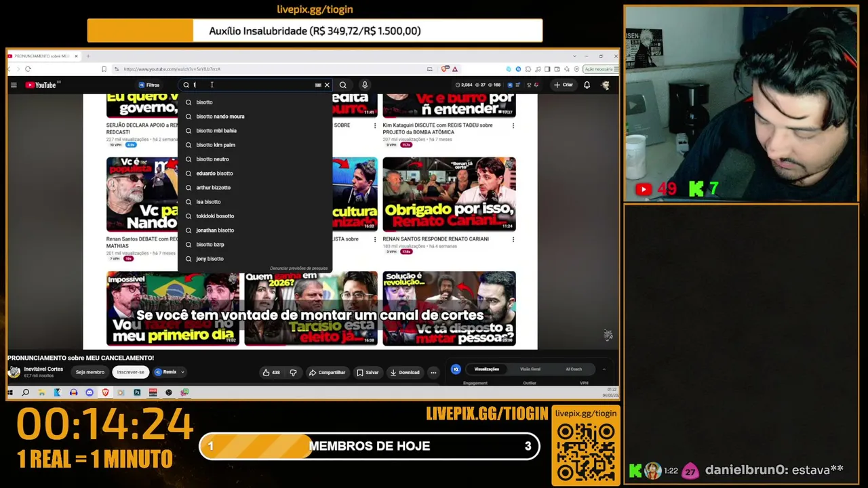Open the YouTube hamburger guide menu
Image resolution: width=868 pixels, height=488 pixels.
(x=14, y=85)
